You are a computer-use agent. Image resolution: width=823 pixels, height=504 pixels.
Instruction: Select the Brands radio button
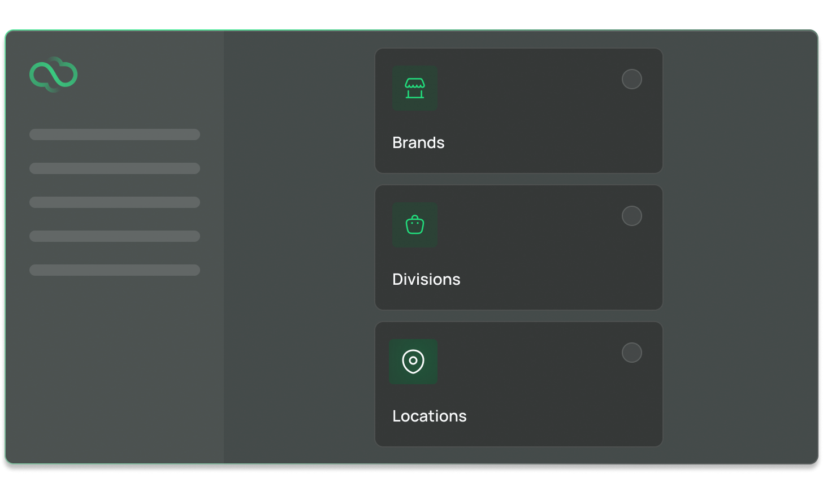631,79
